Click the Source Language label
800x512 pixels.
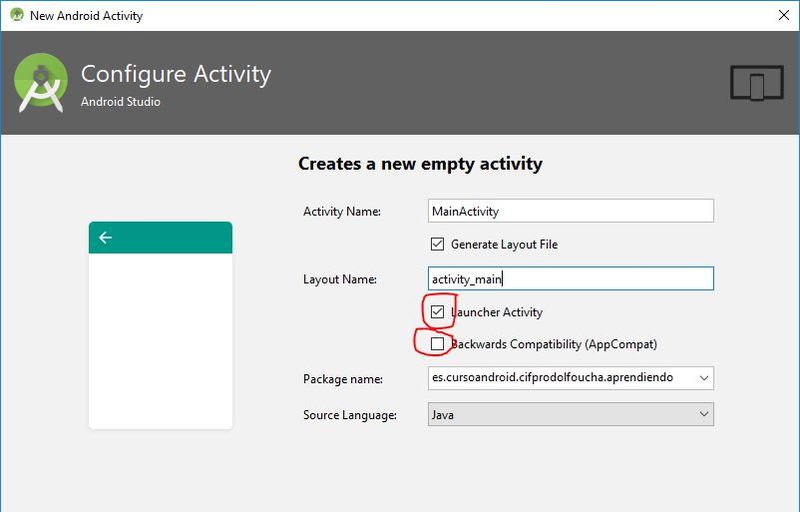tap(350, 415)
